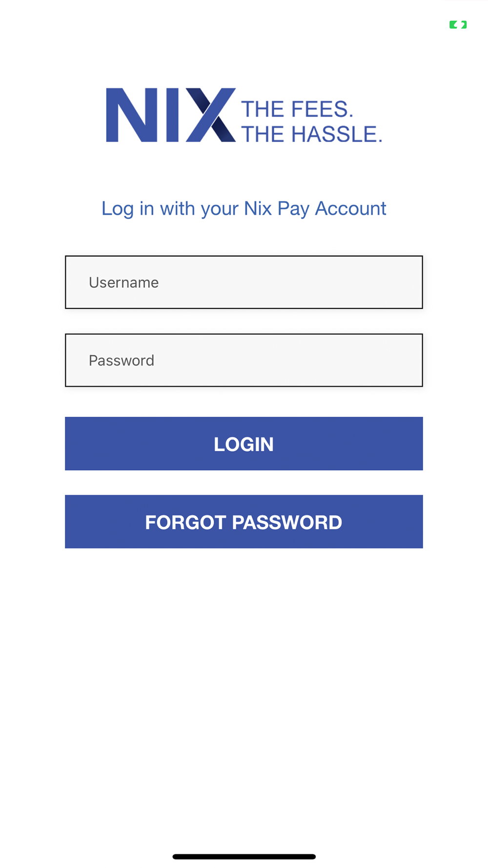Tap the white LOGIN label

point(244,444)
